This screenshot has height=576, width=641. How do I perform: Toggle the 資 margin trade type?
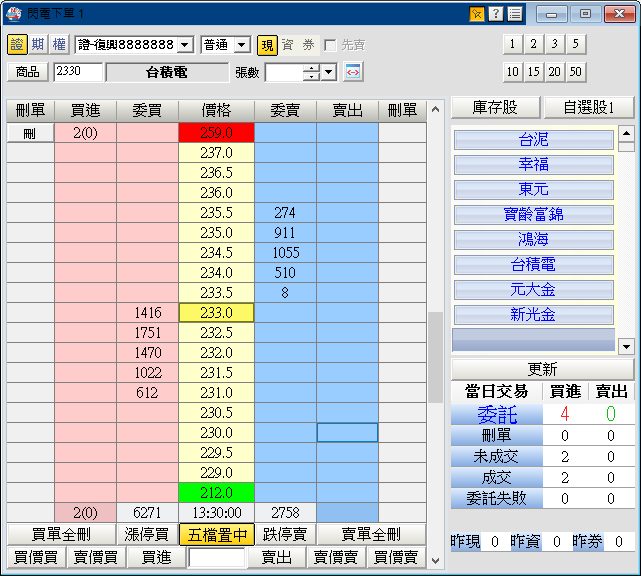pos(288,45)
